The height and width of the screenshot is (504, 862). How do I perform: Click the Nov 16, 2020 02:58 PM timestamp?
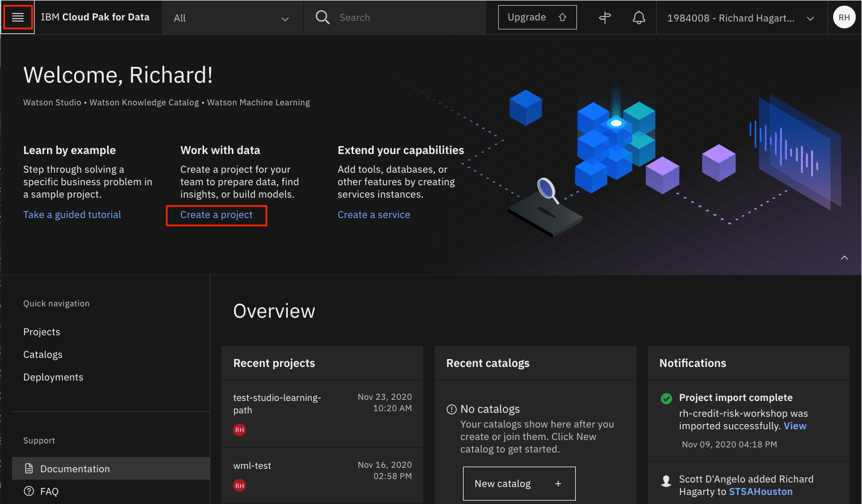click(x=385, y=471)
